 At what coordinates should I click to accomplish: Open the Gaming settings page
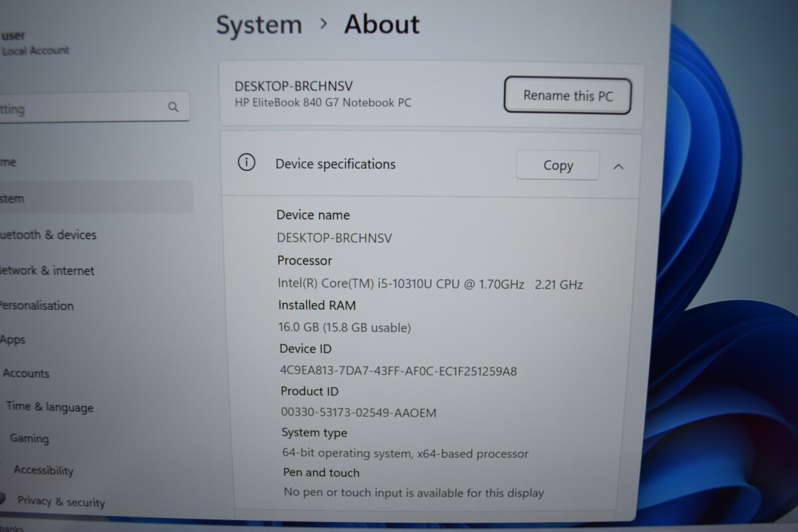(x=29, y=439)
